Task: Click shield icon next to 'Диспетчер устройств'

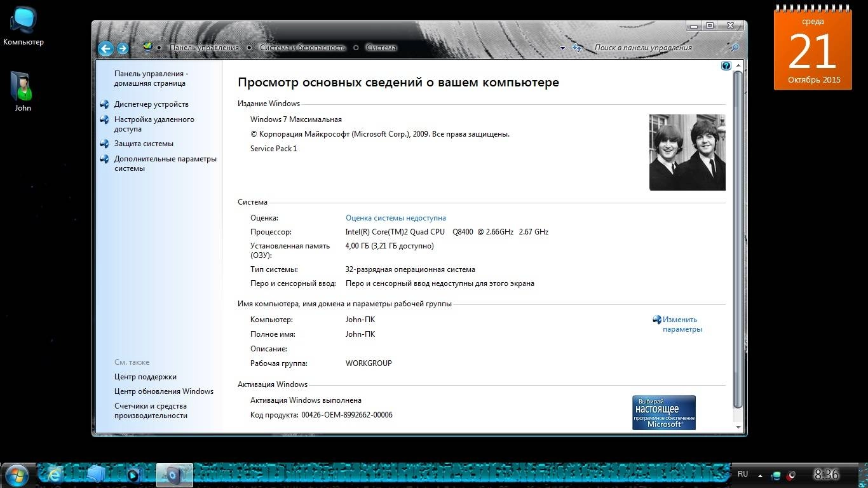Action: (x=105, y=104)
